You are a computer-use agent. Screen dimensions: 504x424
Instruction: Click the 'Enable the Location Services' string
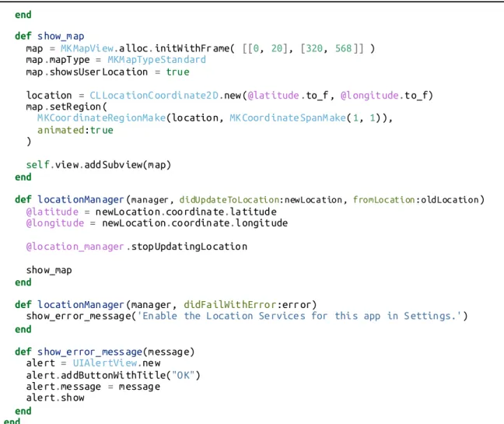[299, 316]
